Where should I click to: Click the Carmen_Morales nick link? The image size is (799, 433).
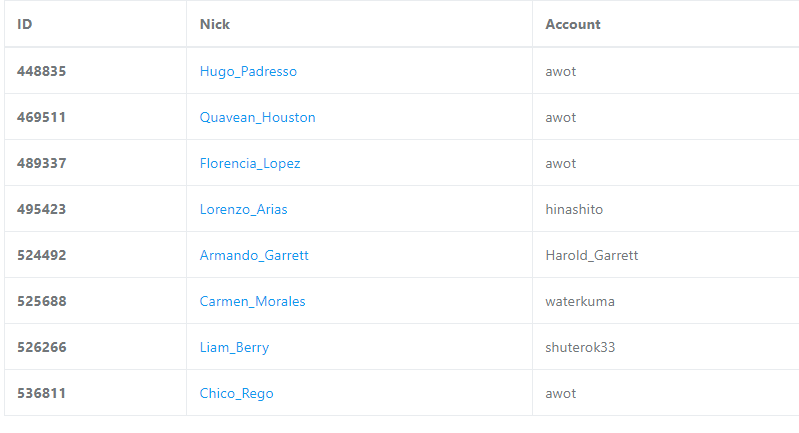tap(252, 301)
